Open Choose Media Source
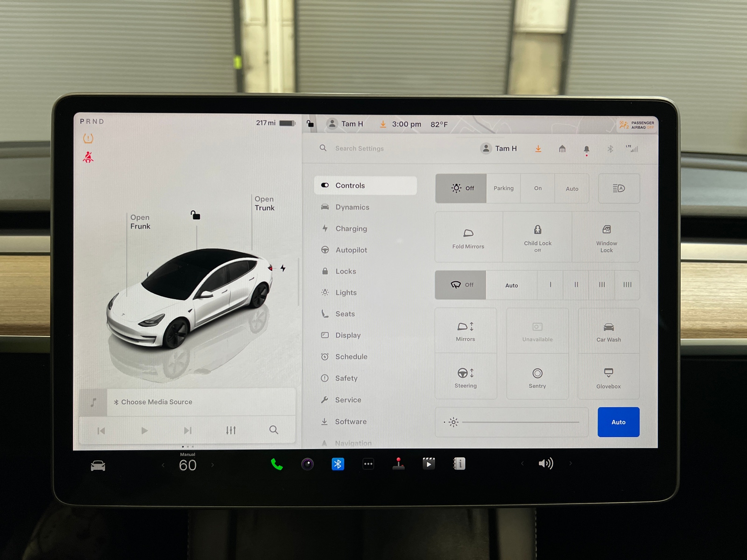The image size is (747, 560). pyautogui.click(x=157, y=402)
